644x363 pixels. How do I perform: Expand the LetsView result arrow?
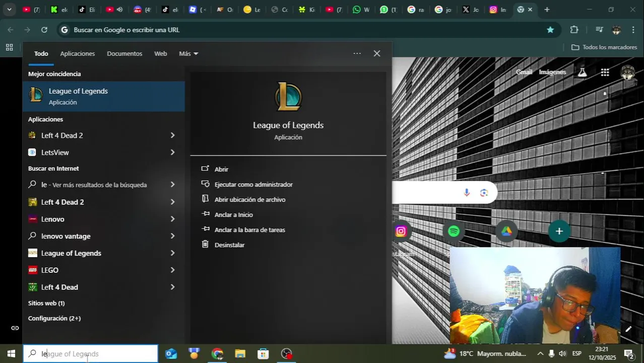172,152
